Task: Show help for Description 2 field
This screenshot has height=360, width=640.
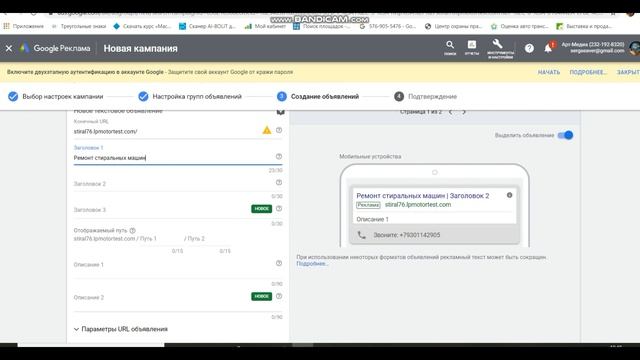Action: click(x=279, y=296)
